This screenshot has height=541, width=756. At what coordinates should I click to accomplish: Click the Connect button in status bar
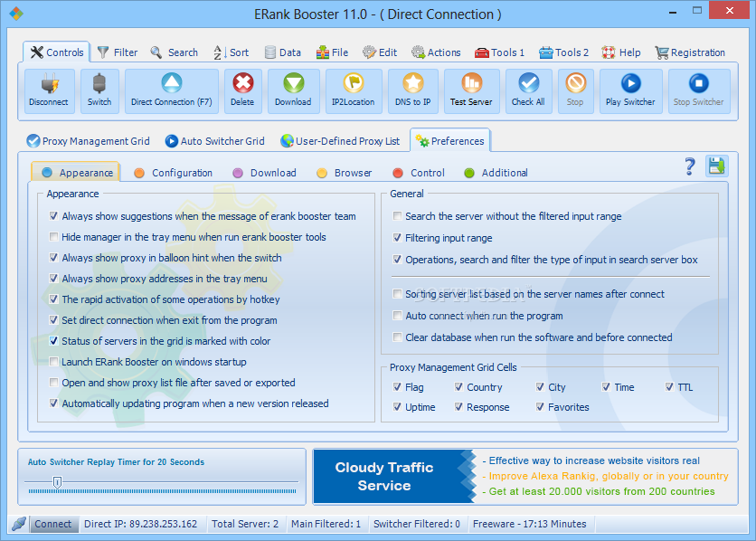52,524
